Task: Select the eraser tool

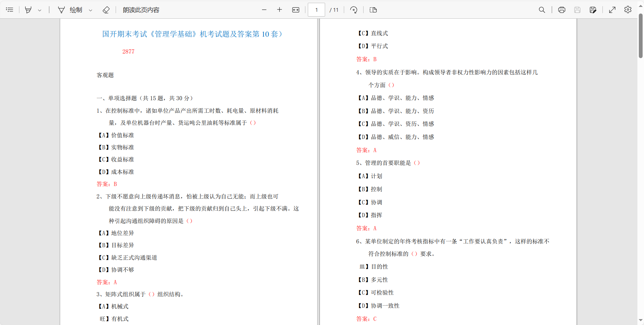Action: [106, 10]
